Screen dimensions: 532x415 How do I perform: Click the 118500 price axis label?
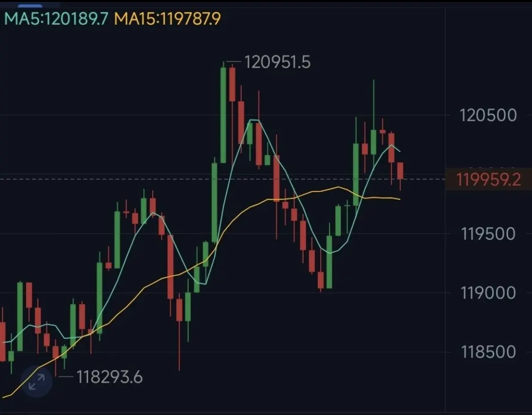(x=488, y=352)
